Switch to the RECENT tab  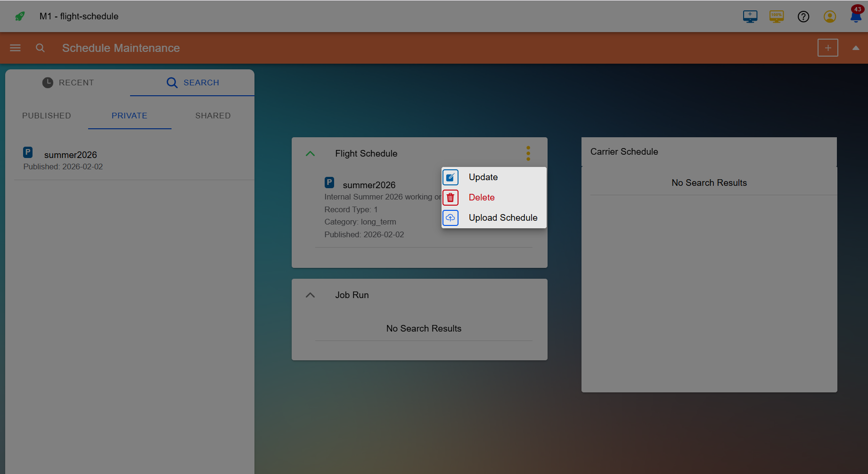[68, 83]
